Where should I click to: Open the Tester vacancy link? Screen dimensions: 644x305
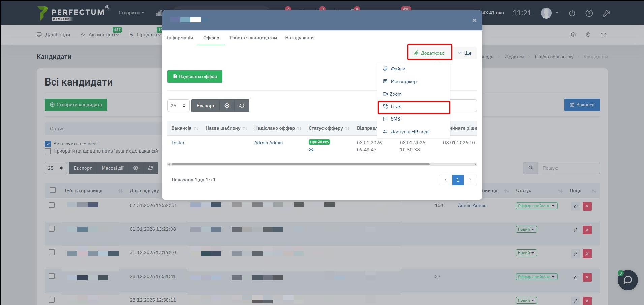178,143
